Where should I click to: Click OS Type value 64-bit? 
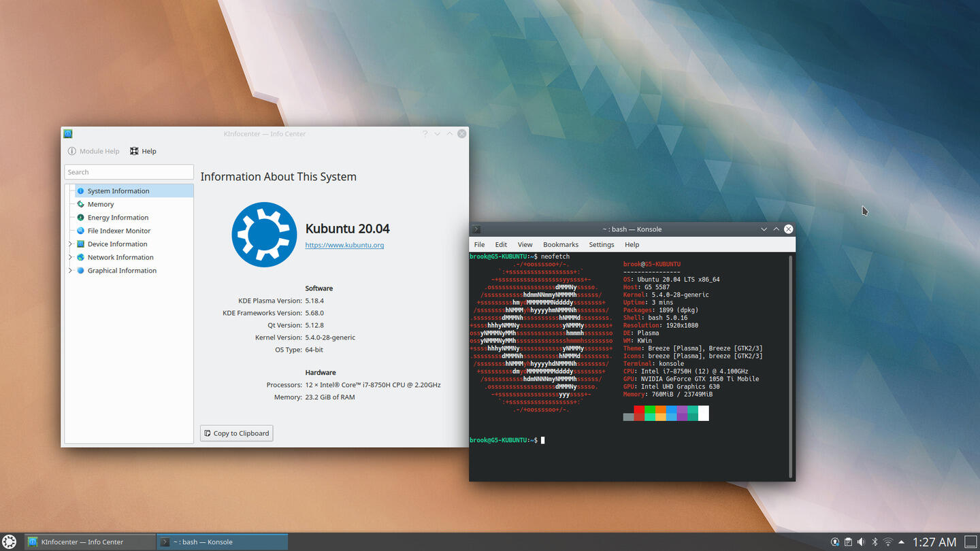pos(314,350)
